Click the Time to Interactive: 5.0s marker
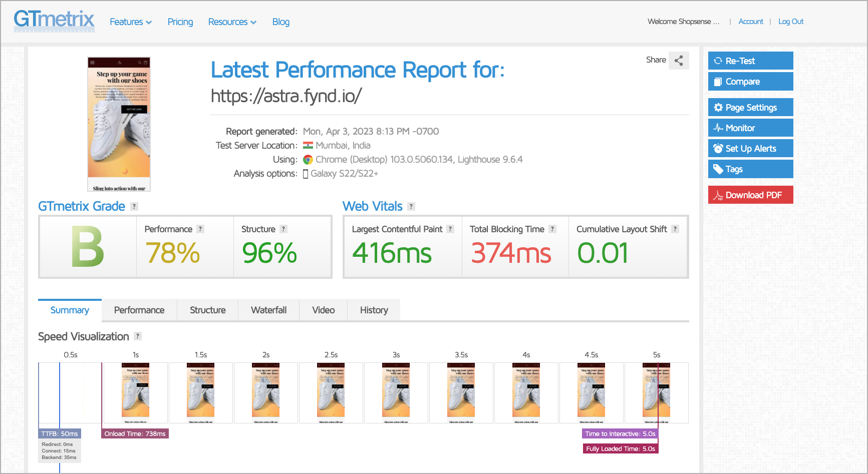This screenshot has height=474, width=868. click(x=620, y=433)
